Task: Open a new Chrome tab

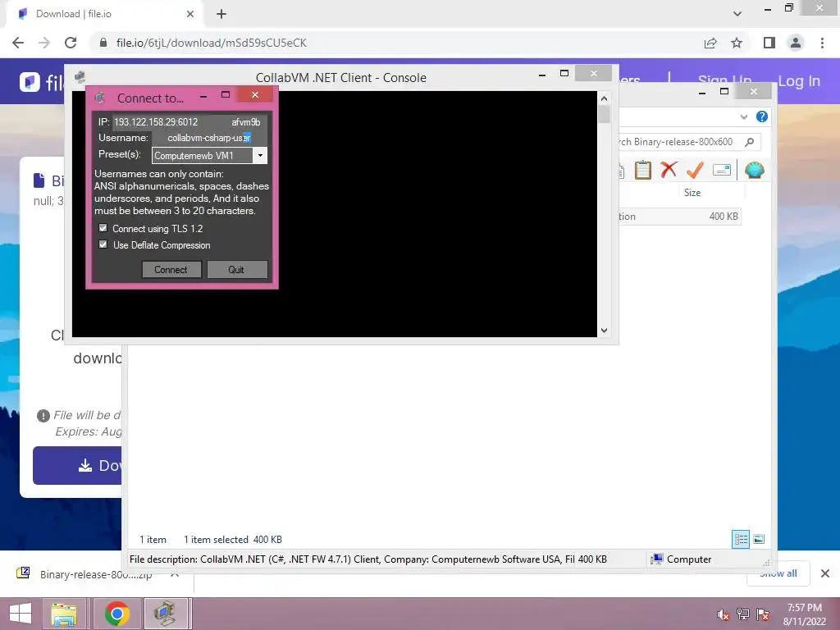Action: point(221,14)
